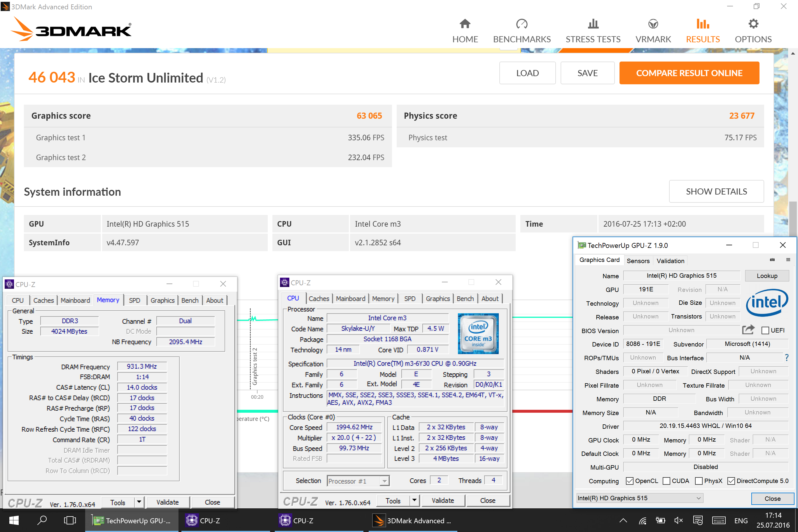
Task: Click LOAD result button
Action: pos(527,73)
